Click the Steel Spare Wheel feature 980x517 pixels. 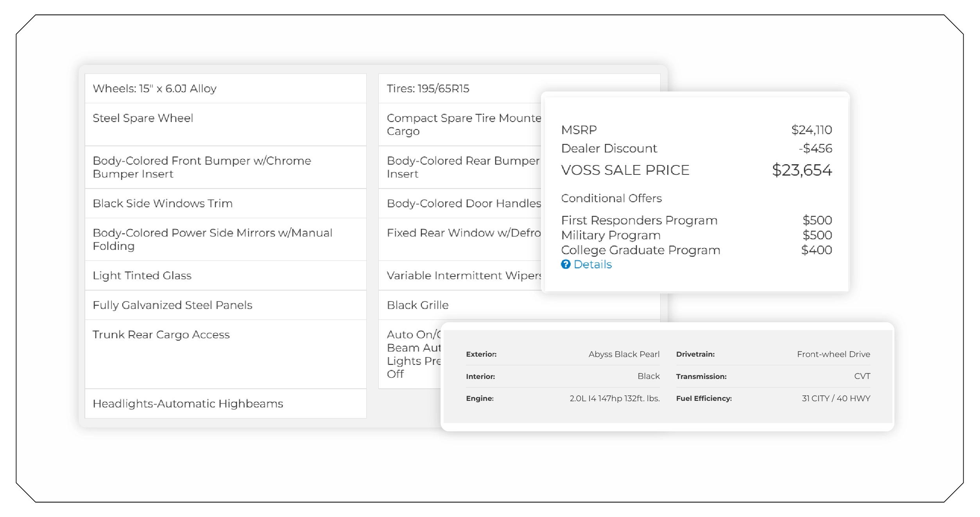point(143,118)
